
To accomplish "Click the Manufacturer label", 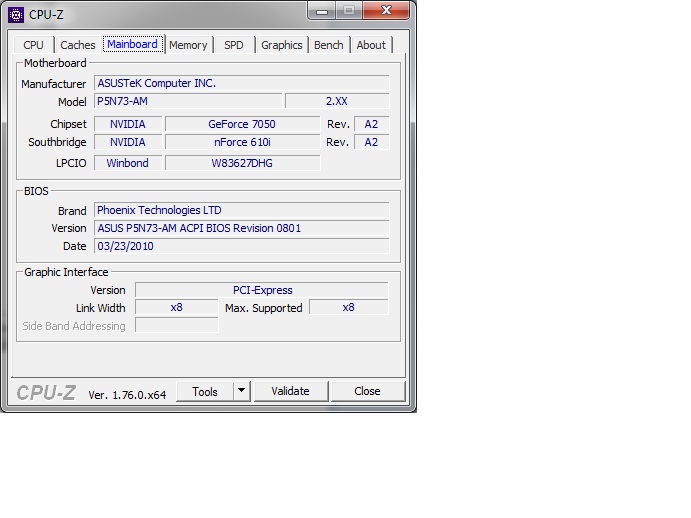I will pos(54,84).
